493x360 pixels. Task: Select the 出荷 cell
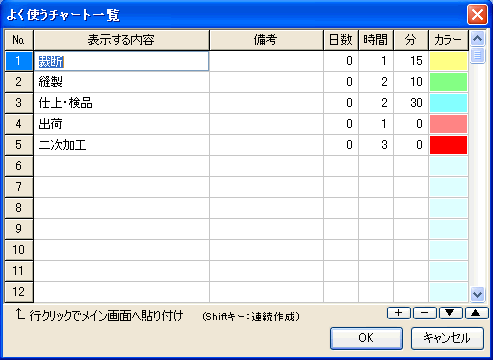click(x=121, y=124)
